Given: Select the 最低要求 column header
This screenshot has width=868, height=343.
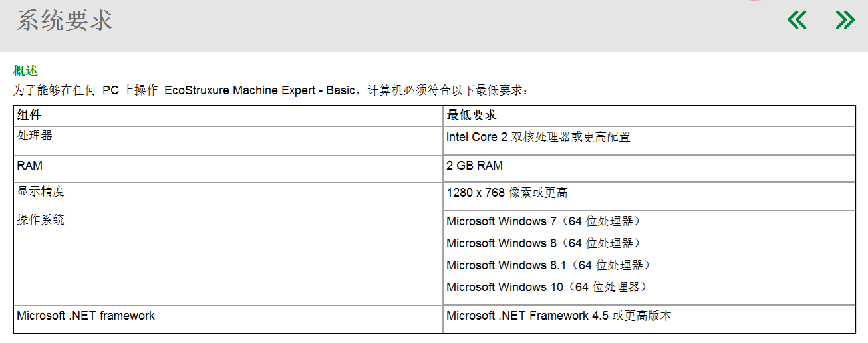Looking at the screenshot, I should tap(471, 115).
